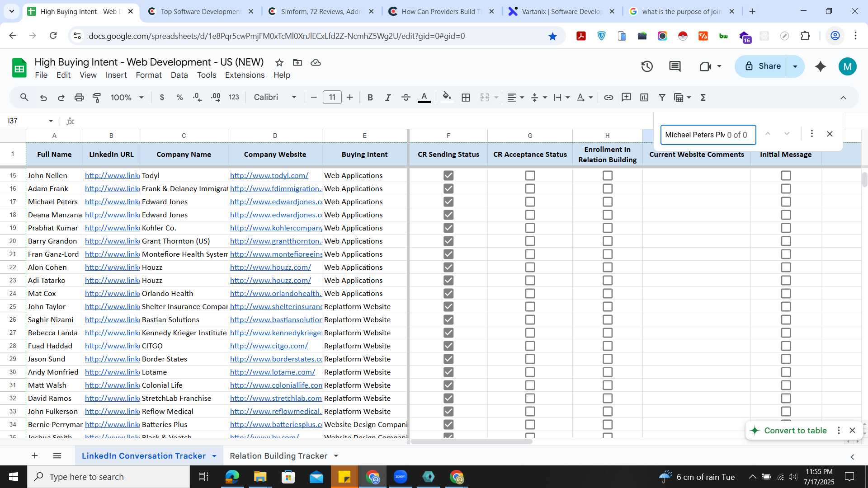Screen dimensions: 868x488
Task: Expand horizontal align dropdown
Action: pos(522,98)
